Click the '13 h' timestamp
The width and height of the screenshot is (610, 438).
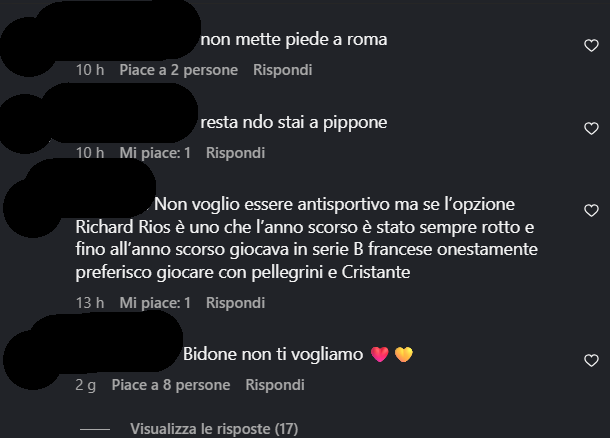point(90,303)
